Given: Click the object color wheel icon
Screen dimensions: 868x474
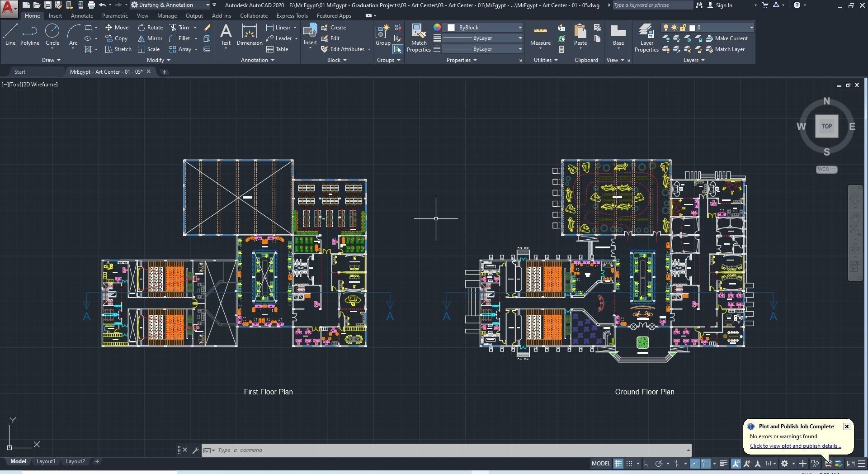Looking at the screenshot, I should 437,28.
